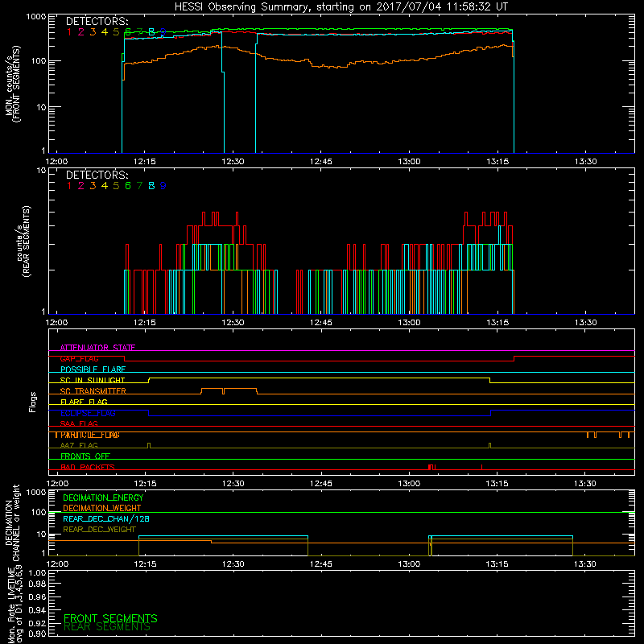
Task: Click 10 y-axis tick of rear segments plot
Action: pyautogui.click(x=42, y=171)
